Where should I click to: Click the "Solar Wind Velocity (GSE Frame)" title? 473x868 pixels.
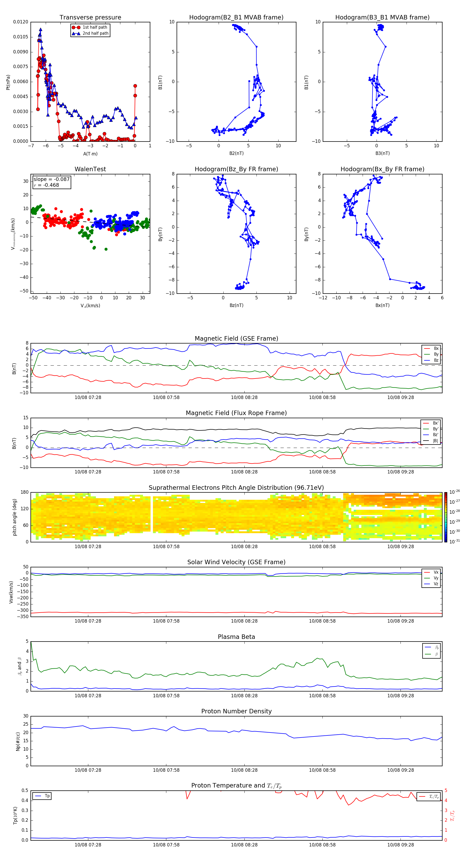coord(236,562)
